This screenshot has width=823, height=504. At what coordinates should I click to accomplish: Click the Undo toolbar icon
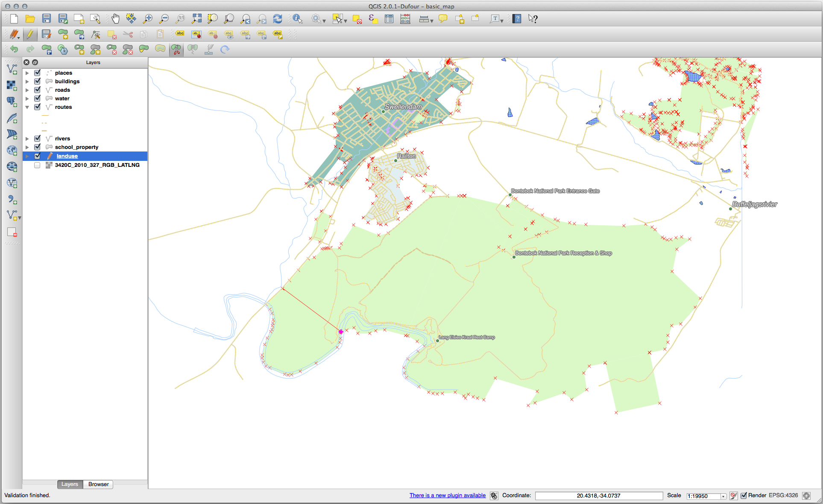pos(14,50)
